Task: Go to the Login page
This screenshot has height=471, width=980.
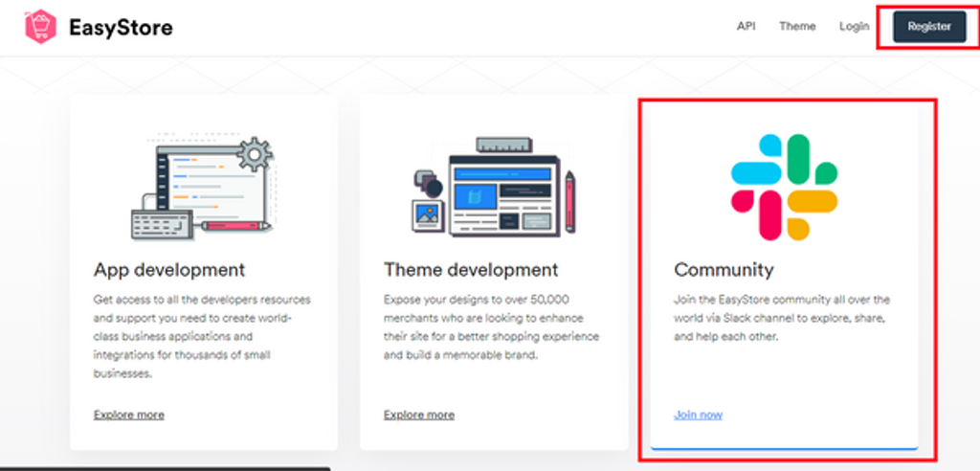Action: click(x=854, y=27)
